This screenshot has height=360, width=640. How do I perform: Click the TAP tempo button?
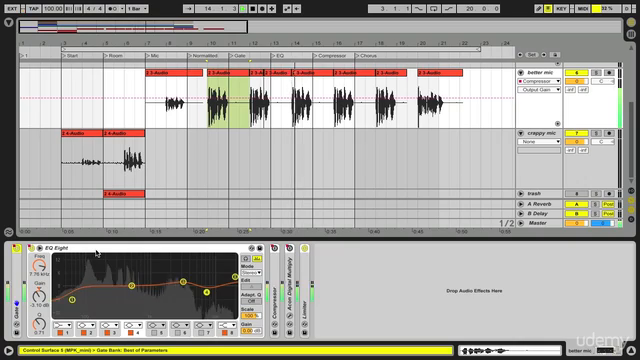(x=33, y=9)
